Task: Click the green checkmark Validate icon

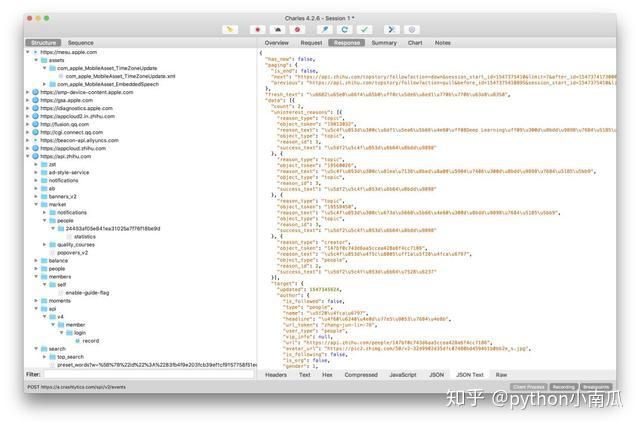Action: 364,29
